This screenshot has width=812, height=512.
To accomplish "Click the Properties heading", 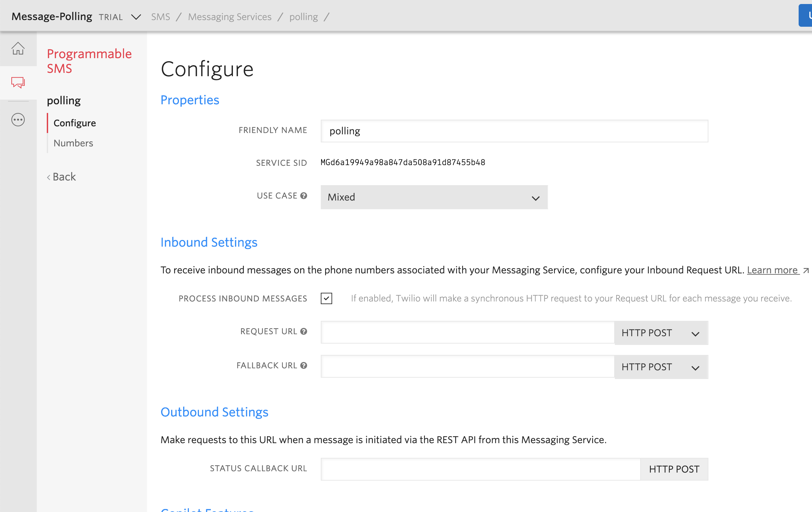I will point(190,100).
